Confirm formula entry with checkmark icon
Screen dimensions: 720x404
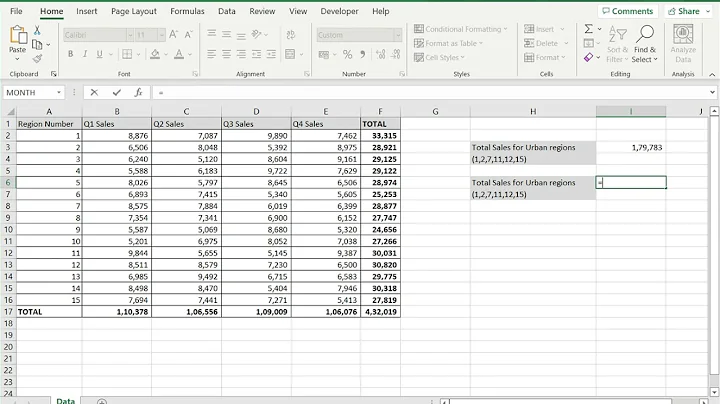coord(117,92)
